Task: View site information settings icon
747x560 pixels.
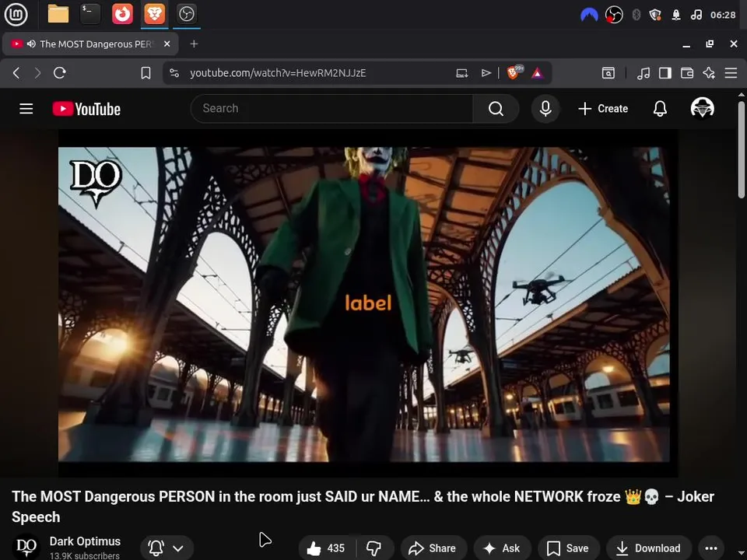Action: (x=174, y=73)
